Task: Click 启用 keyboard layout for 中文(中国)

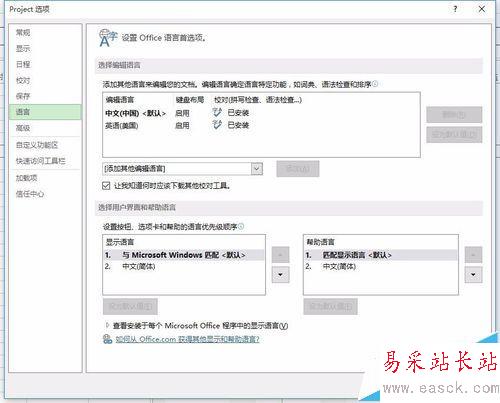Action: pos(182,113)
